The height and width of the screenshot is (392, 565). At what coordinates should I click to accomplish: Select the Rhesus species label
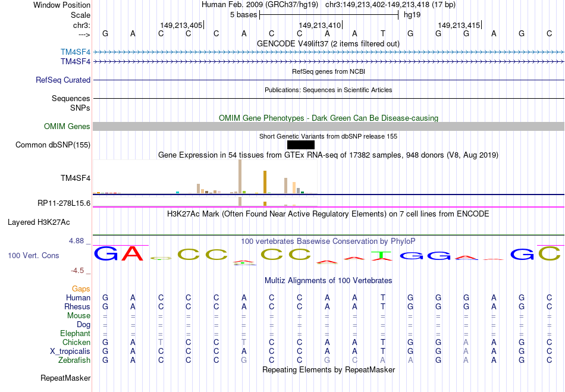coord(77,306)
